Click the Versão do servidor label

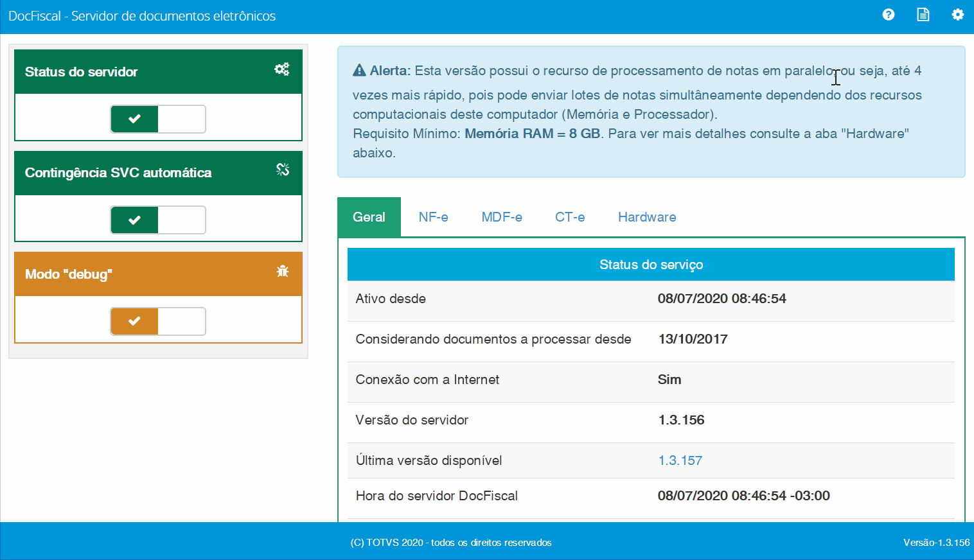pyautogui.click(x=412, y=420)
